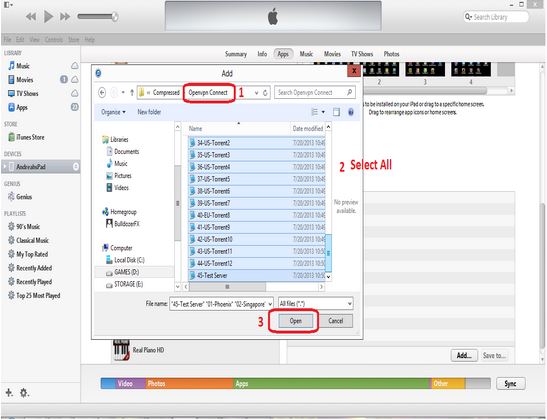Click the Openvpn Connect path segment

(208, 92)
